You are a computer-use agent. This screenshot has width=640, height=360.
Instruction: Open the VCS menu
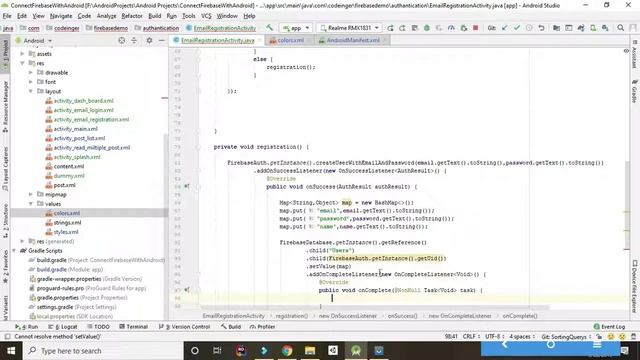(206, 16)
